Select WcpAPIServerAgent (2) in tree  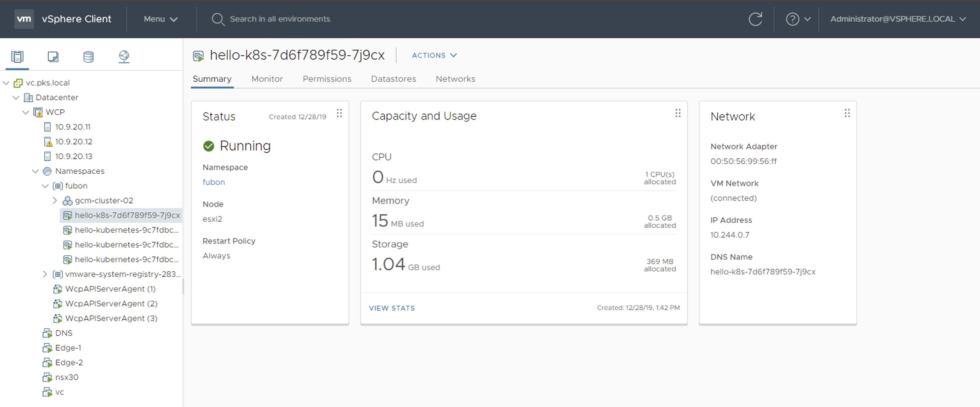click(111, 304)
